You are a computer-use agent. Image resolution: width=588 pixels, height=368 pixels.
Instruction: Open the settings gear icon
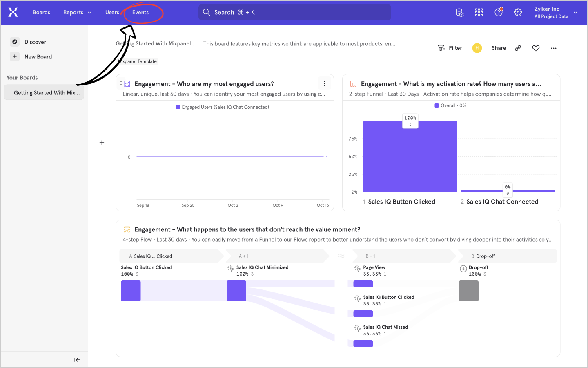coord(518,12)
